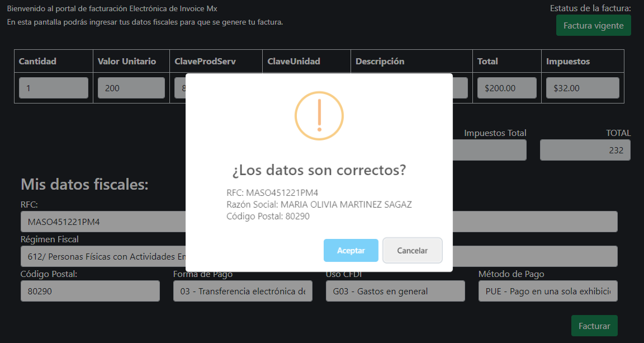
Task: Click the TOTAL field showing 232
Action: [x=585, y=150]
